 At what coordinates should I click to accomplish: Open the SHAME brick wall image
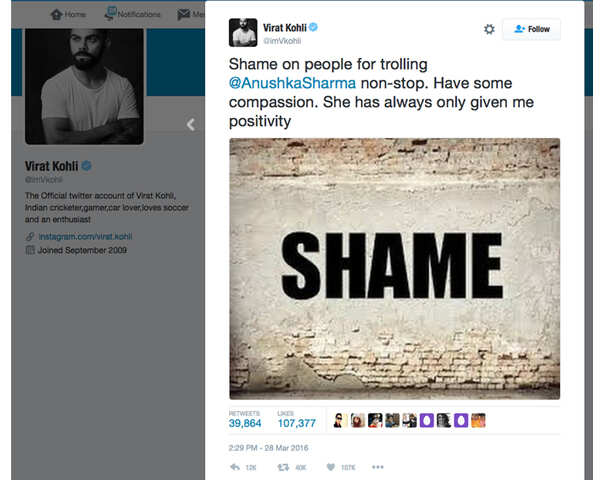click(394, 268)
